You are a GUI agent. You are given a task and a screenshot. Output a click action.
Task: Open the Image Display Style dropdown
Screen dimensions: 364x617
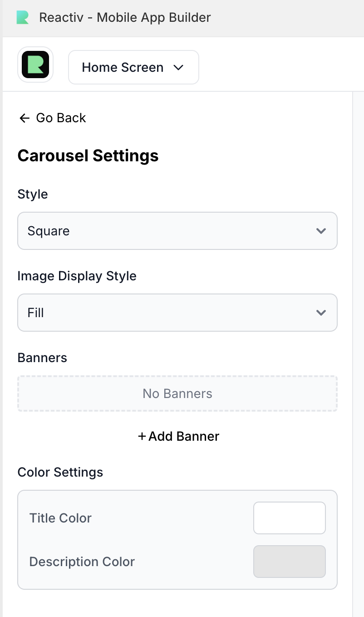[x=177, y=313]
